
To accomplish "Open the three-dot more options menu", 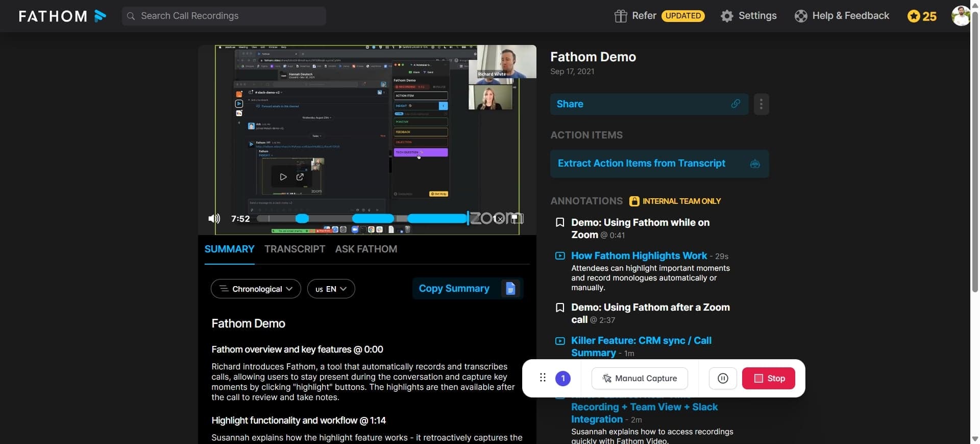I will (761, 104).
